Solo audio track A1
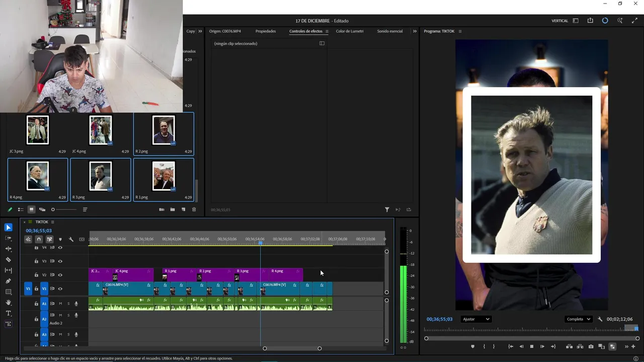 coord(68,304)
